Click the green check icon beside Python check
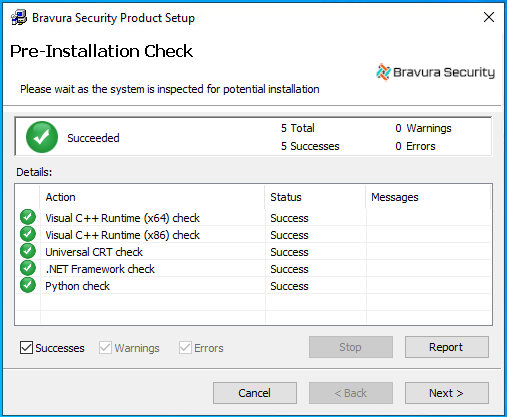 click(28, 285)
